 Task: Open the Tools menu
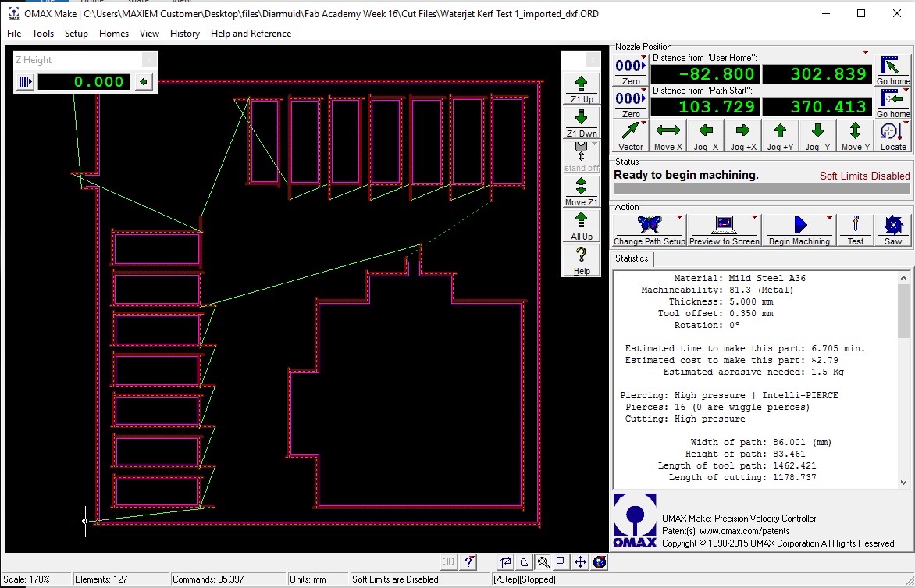(43, 34)
